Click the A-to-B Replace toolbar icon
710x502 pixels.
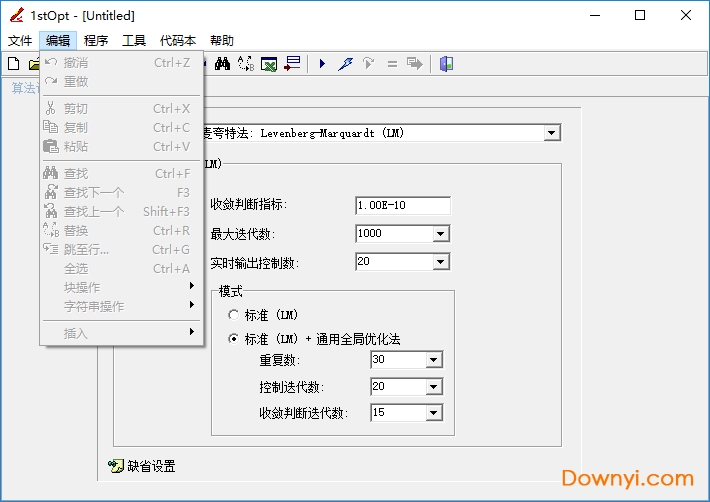pos(246,64)
